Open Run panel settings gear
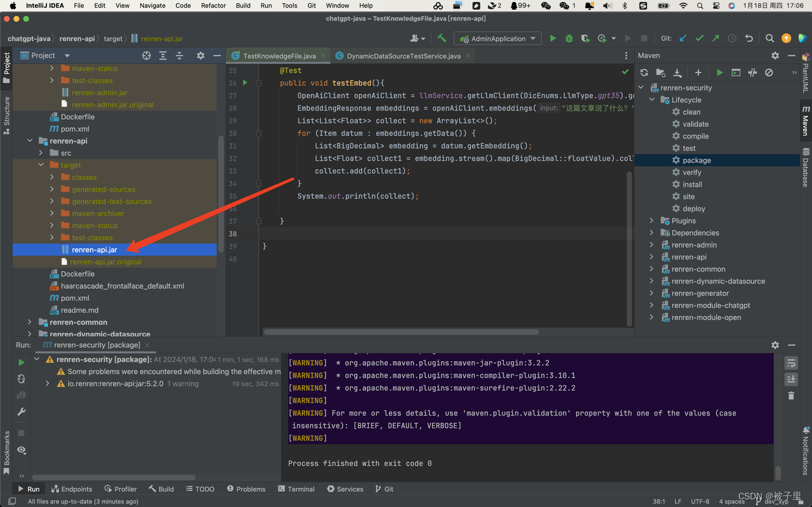The width and height of the screenshot is (812, 507). point(775,345)
